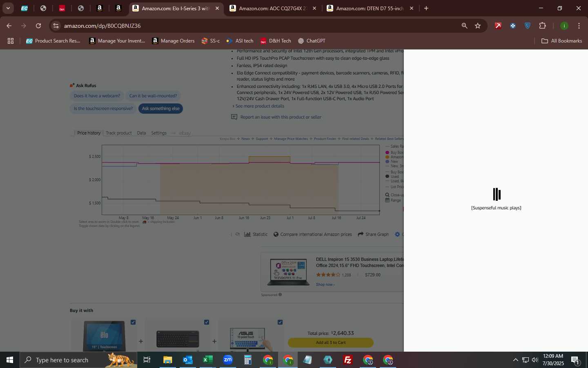The width and height of the screenshot is (588, 368).
Task: View site information icon in address bar
Action: (x=56, y=26)
